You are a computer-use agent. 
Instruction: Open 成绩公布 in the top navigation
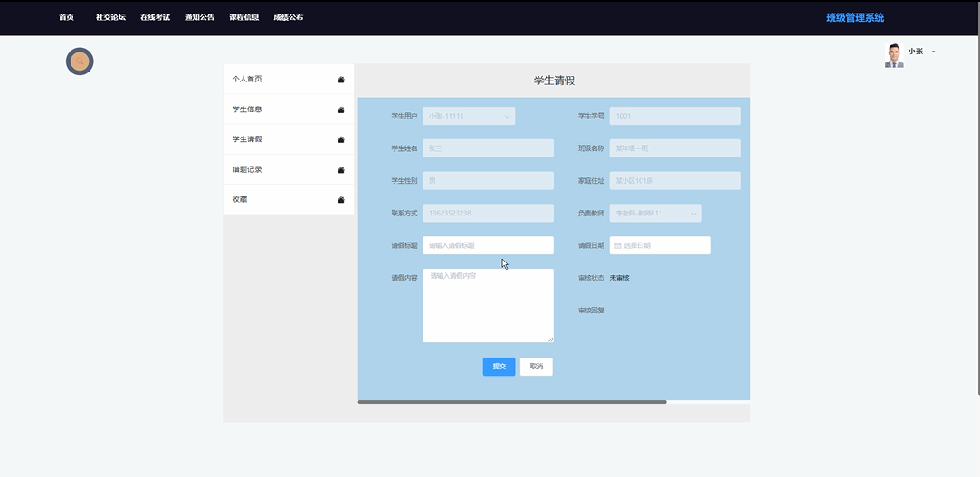(288, 17)
